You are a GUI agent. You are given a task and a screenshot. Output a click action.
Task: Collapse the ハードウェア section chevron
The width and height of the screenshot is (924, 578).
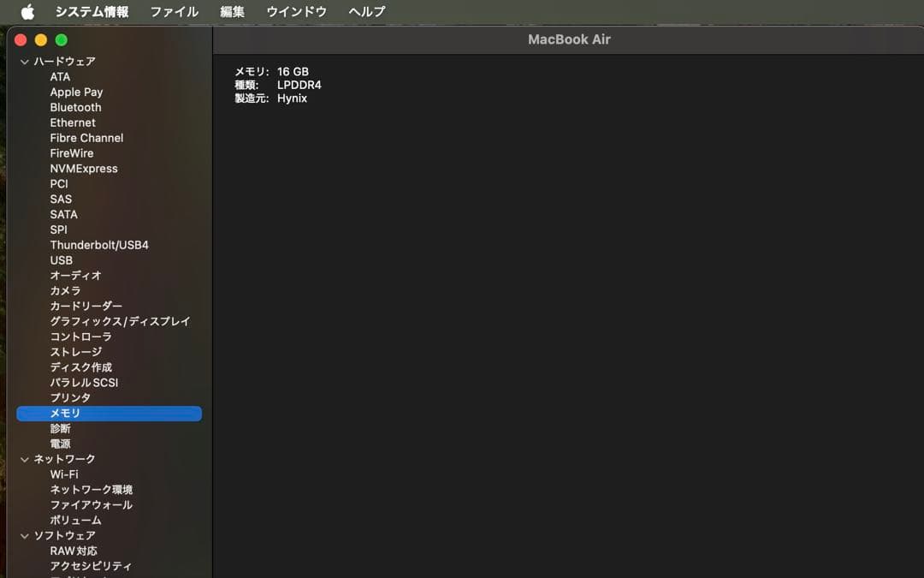click(x=25, y=62)
